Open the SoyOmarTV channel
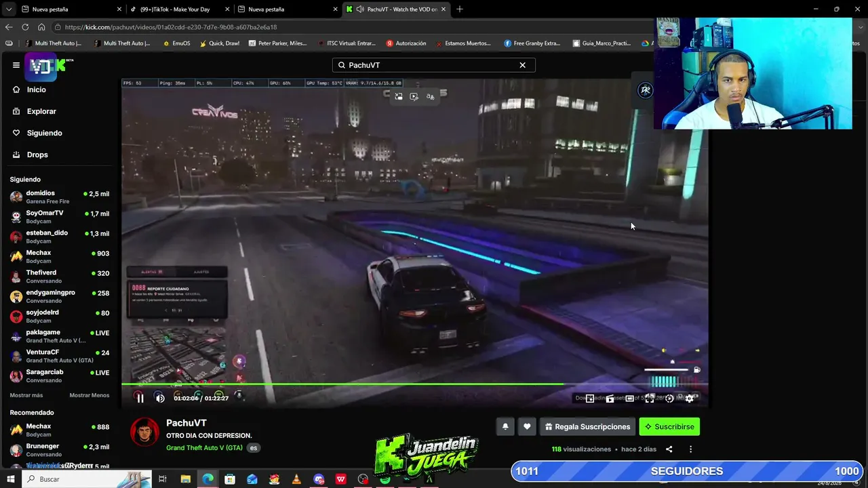868x488 pixels. (60, 217)
